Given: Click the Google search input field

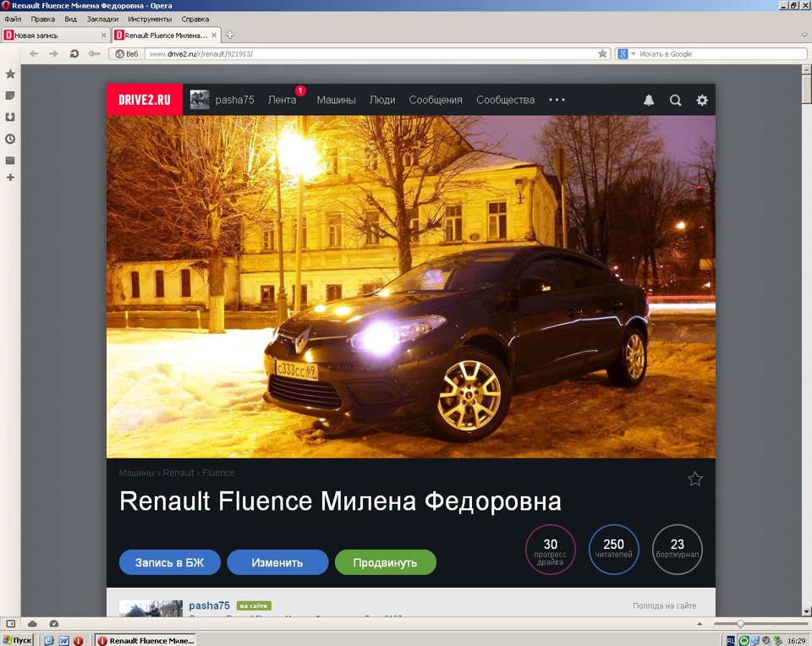Looking at the screenshot, I should (721, 54).
